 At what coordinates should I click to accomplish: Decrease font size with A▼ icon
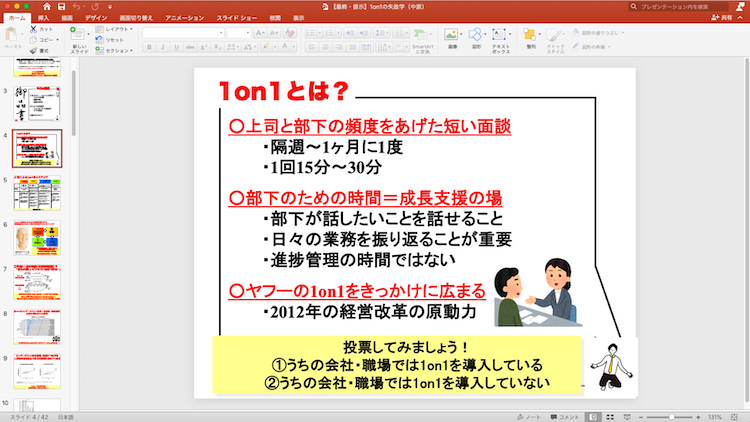(x=274, y=33)
